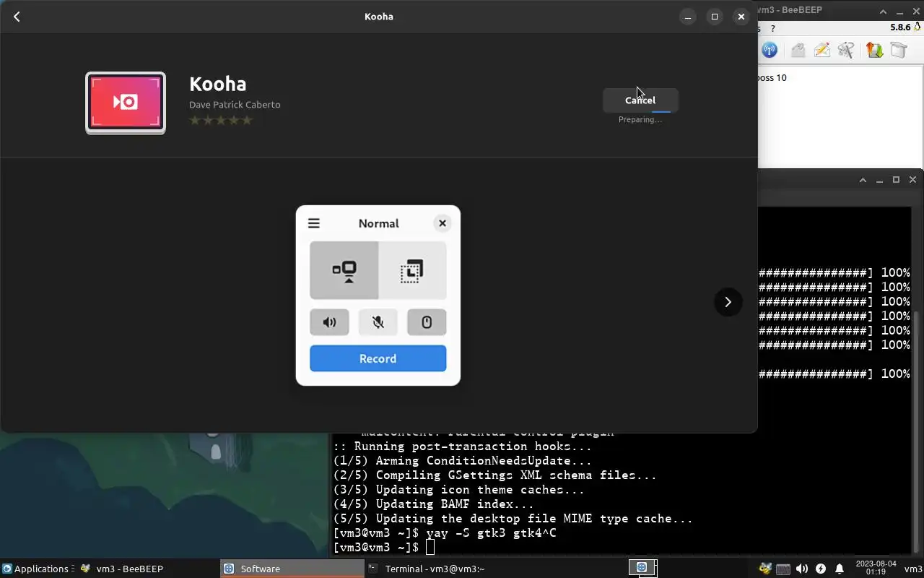Open the '?' help menu in BeeBEEP
The height and width of the screenshot is (578, 924).
point(773,28)
